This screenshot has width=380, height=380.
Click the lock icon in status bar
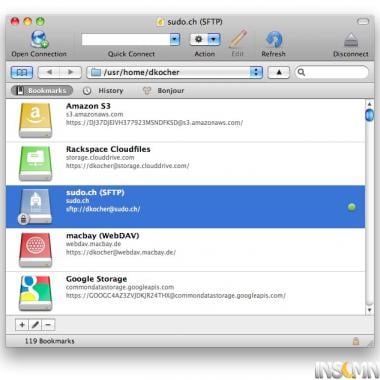click(356, 341)
